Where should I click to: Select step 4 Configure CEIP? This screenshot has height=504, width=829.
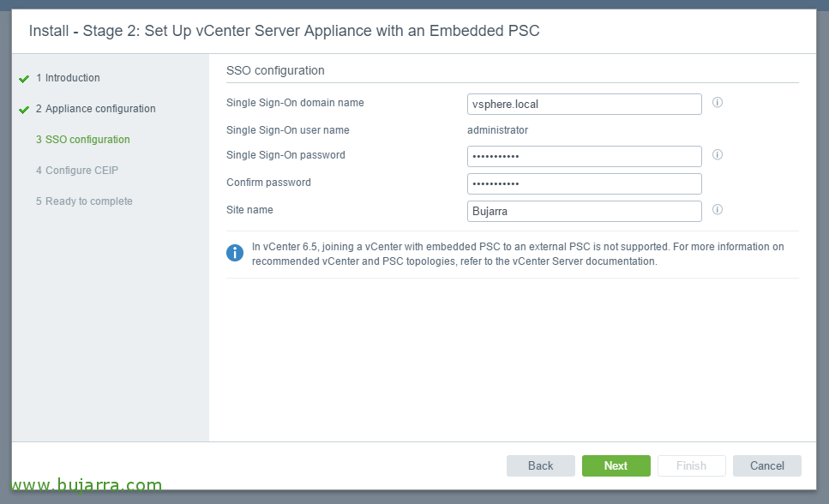[77, 171]
